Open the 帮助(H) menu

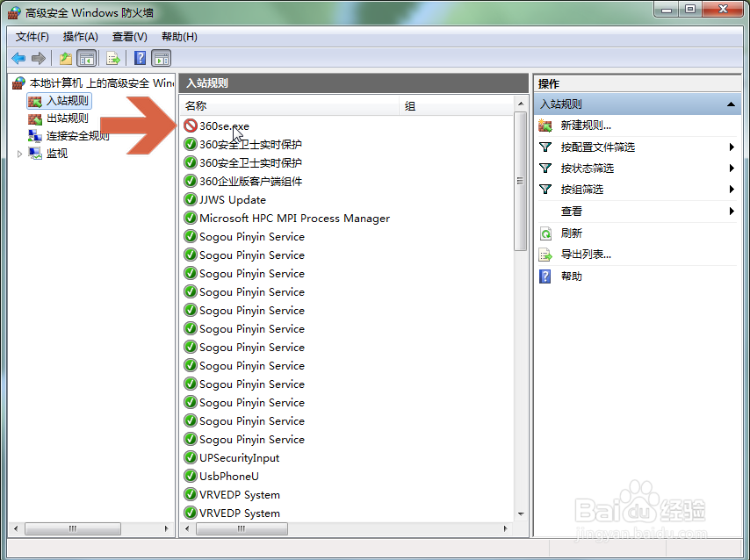(179, 37)
